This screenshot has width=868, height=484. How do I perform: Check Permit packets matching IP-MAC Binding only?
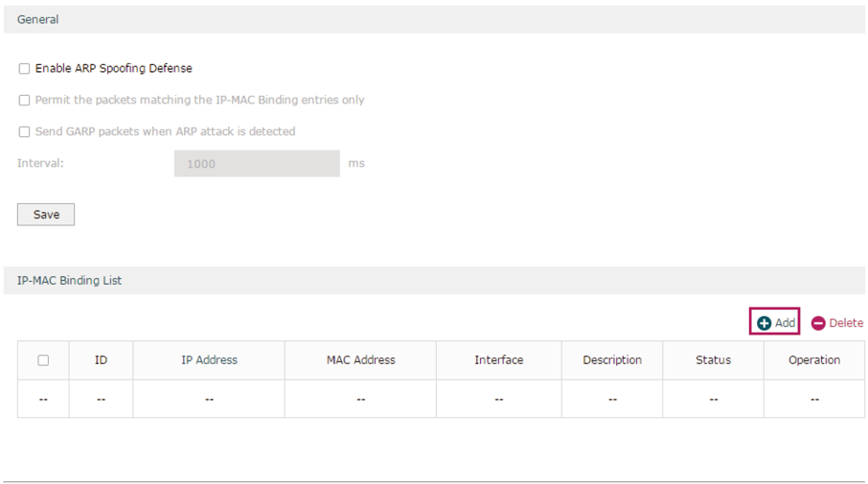(x=24, y=101)
